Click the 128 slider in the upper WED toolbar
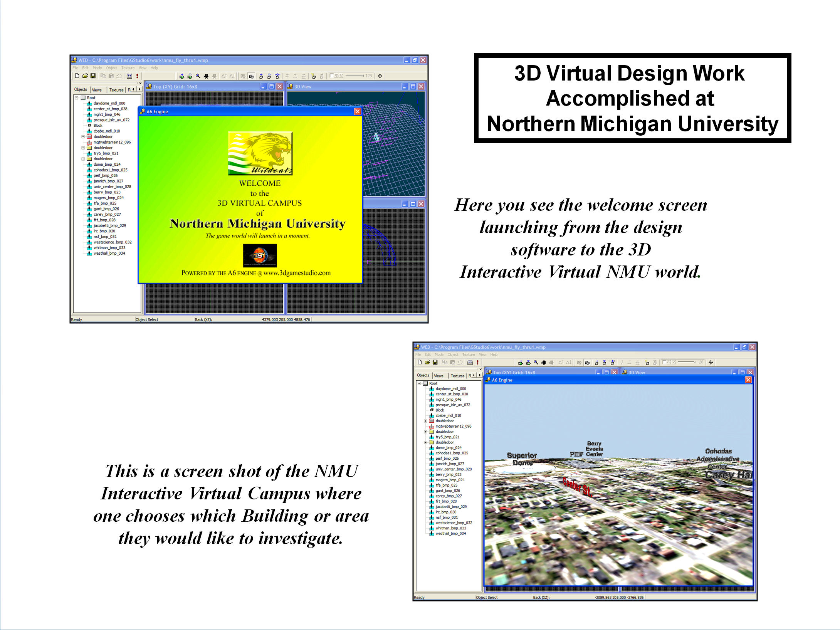The image size is (840, 630). (x=354, y=76)
